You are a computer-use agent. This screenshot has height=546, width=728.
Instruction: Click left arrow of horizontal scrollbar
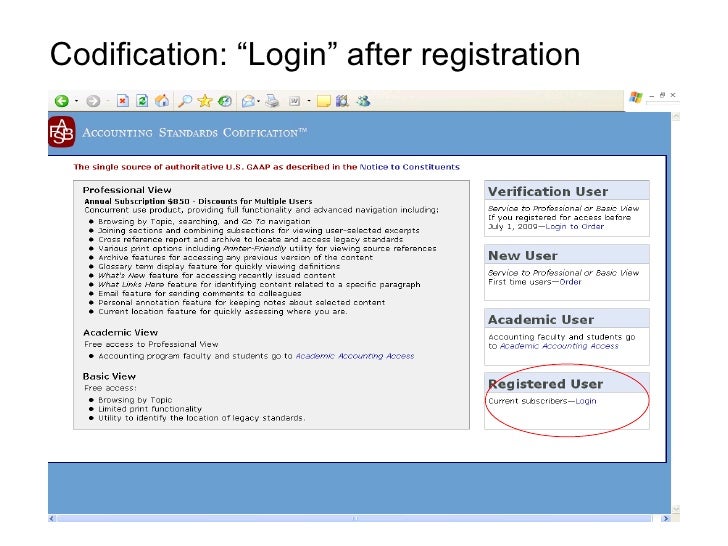[x=52, y=518]
